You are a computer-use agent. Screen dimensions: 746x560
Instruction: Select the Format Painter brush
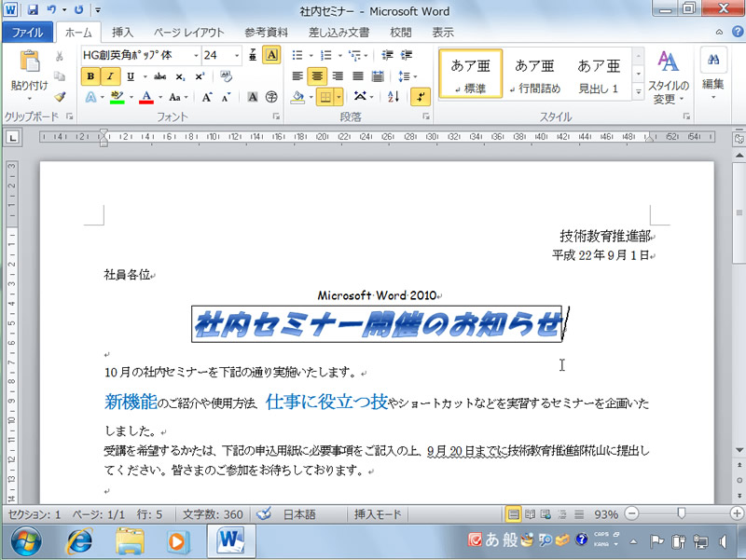tap(60, 97)
